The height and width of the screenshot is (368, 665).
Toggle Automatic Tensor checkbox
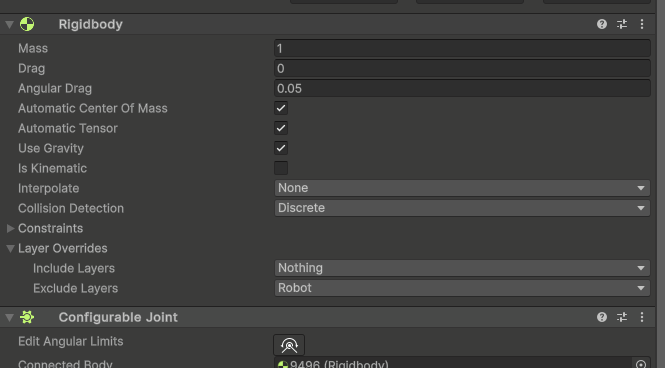click(x=281, y=128)
